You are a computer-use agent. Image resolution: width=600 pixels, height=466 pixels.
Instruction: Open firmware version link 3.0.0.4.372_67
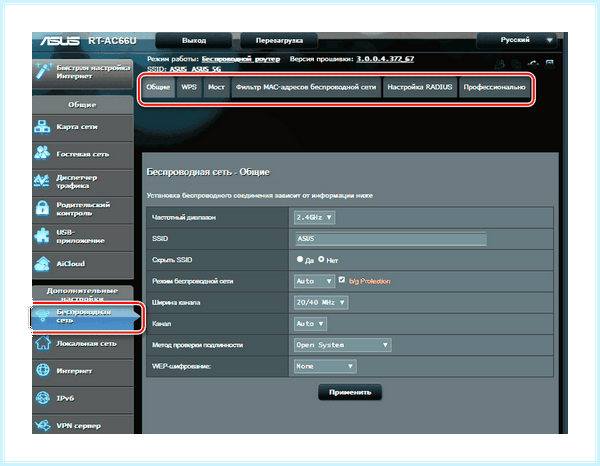coord(385,59)
